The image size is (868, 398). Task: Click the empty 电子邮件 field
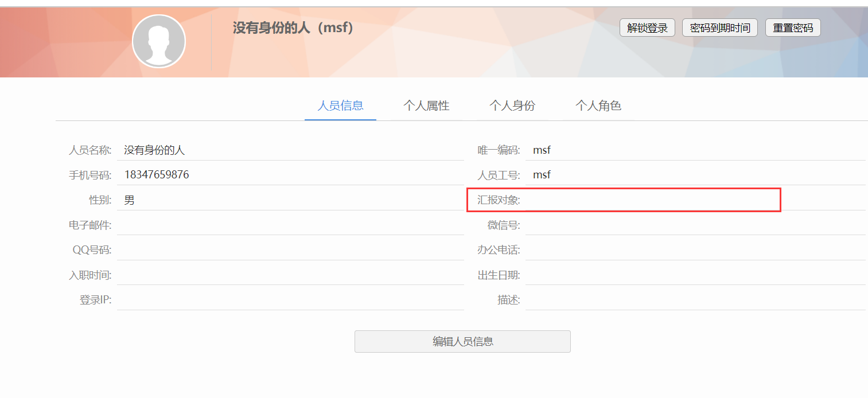pyautogui.click(x=290, y=225)
